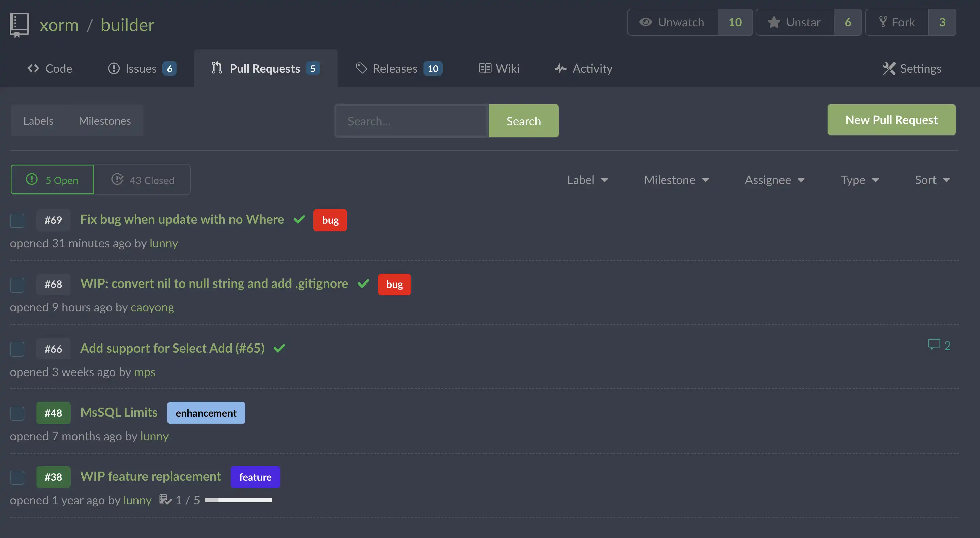Toggle checkbox for pull request #68
The image size is (980, 538).
pos(17,284)
